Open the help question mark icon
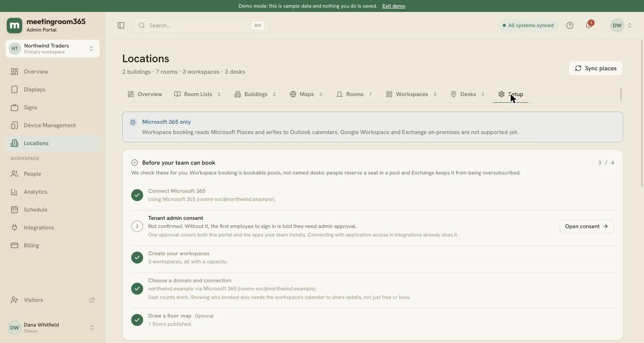The image size is (644, 343). tap(570, 26)
